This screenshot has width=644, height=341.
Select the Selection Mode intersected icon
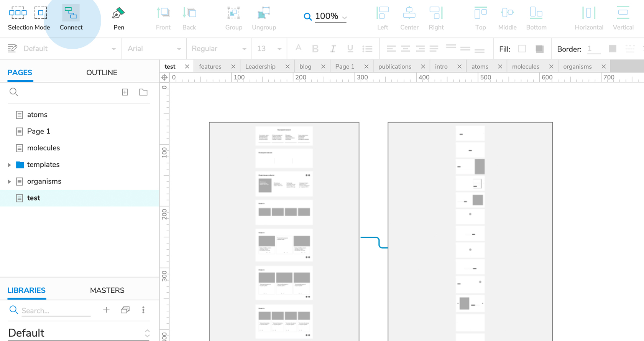(18, 13)
